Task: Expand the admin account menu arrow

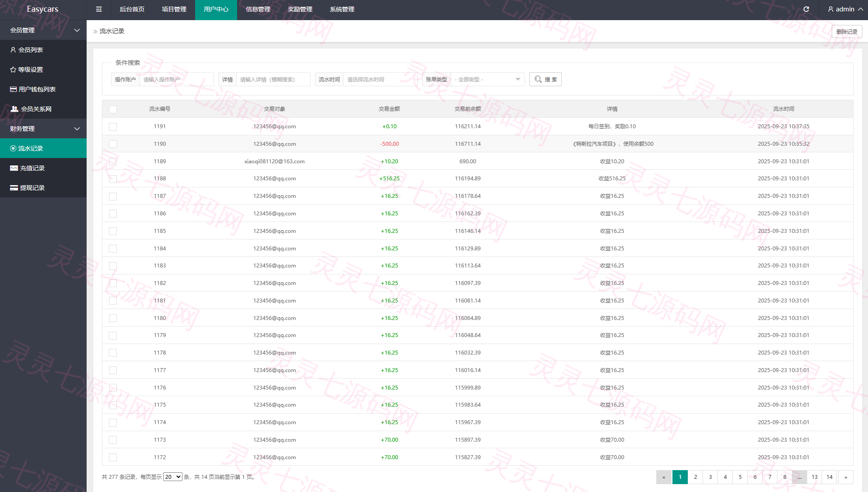Action: 861,9
